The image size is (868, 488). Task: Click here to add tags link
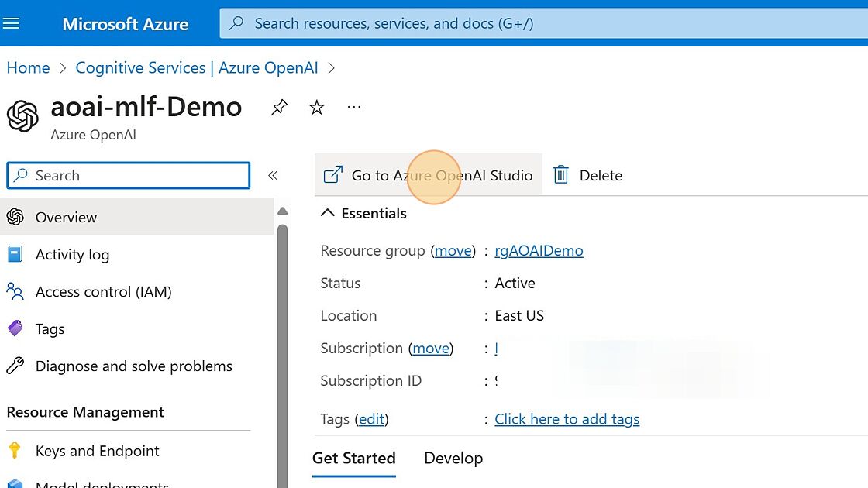click(567, 419)
